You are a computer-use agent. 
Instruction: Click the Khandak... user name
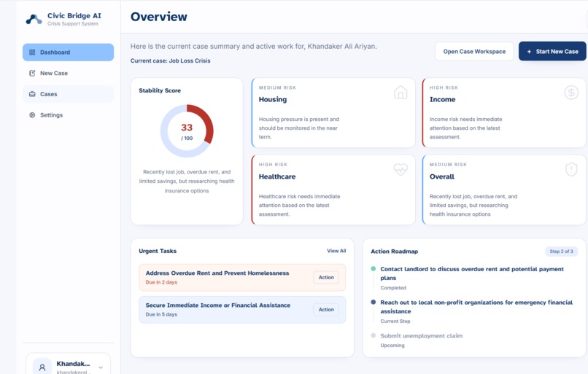pos(73,364)
